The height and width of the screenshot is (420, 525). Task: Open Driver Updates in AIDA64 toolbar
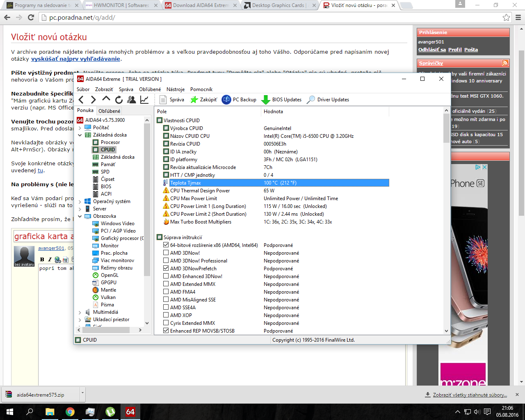[x=328, y=100]
